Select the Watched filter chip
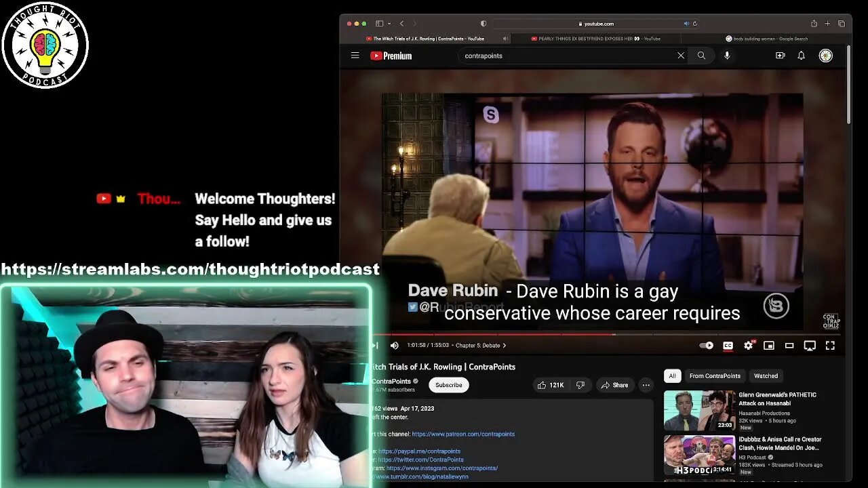Screen dimensions: 868x488 click(766, 375)
